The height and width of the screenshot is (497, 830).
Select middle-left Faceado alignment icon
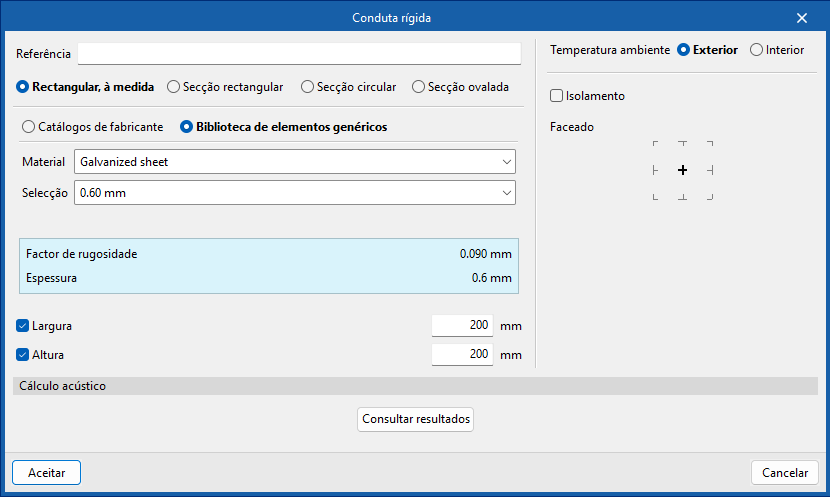pyautogui.click(x=655, y=171)
